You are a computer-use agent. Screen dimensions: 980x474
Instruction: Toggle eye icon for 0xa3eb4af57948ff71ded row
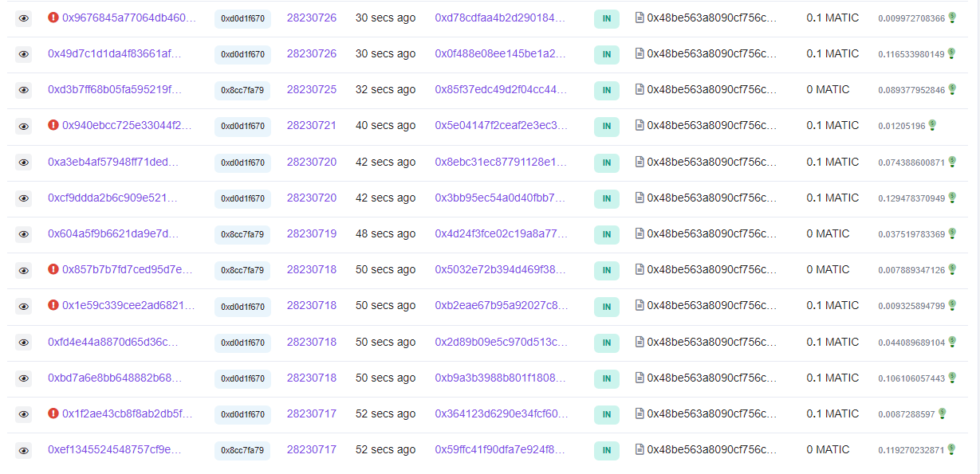[x=24, y=162]
